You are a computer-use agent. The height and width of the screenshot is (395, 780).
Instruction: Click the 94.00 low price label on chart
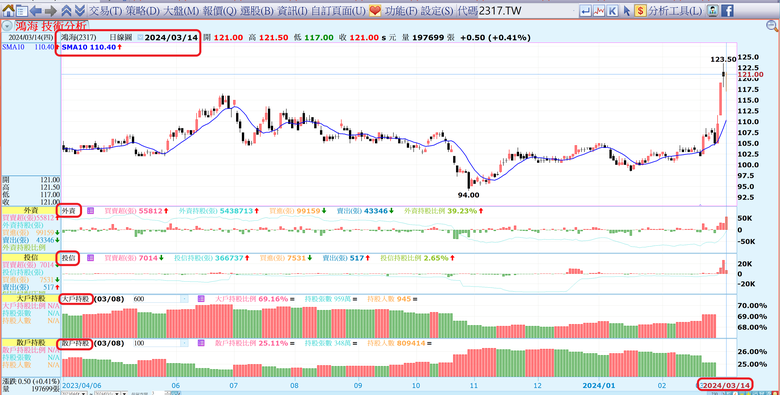469,195
